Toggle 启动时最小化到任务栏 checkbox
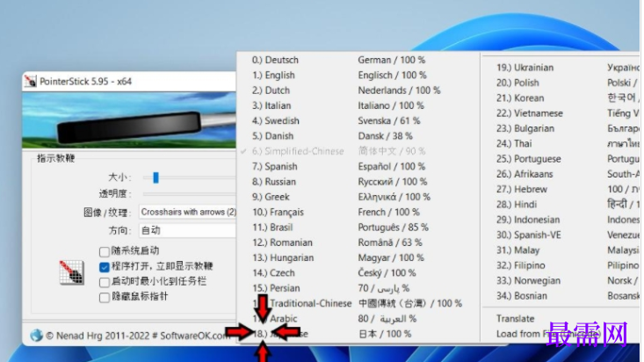The image size is (644, 362). 105,282
